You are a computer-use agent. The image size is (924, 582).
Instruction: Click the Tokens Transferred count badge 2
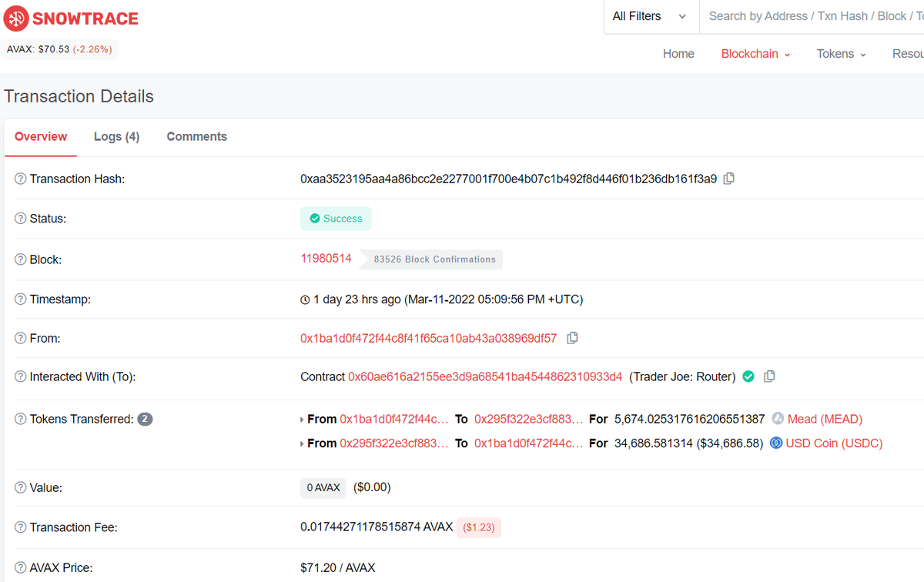pyautogui.click(x=145, y=420)
